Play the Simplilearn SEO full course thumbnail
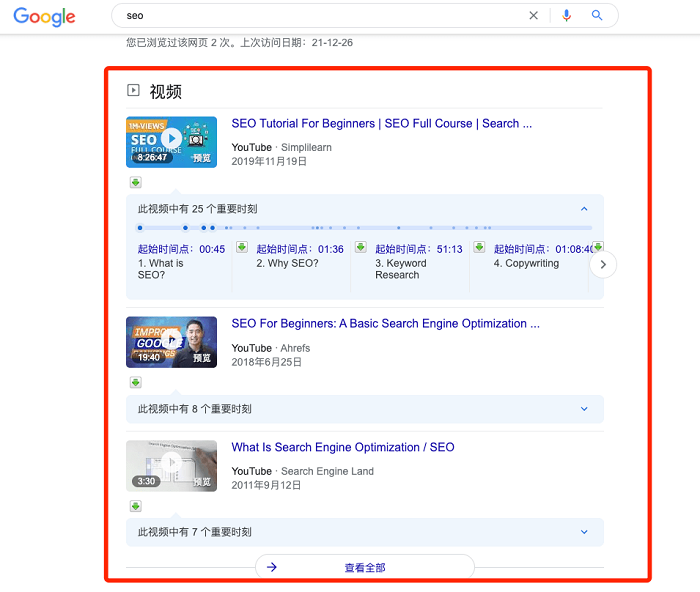Viewport: 700px width, 592px height. [x=171, y=142]
